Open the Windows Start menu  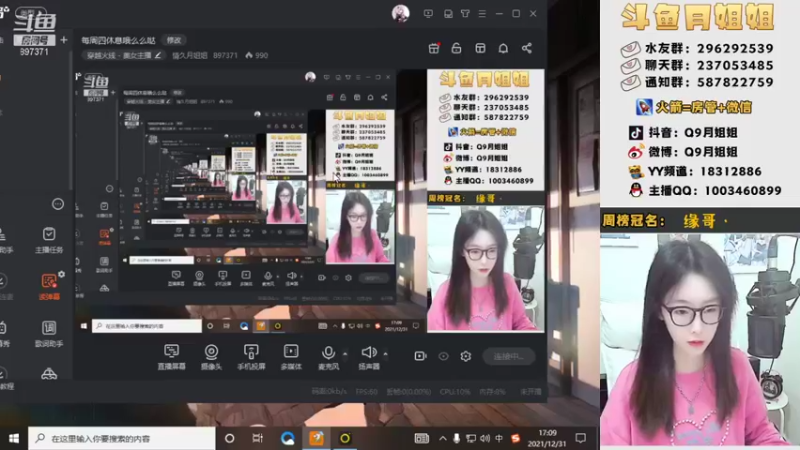[x=14, y=438]
